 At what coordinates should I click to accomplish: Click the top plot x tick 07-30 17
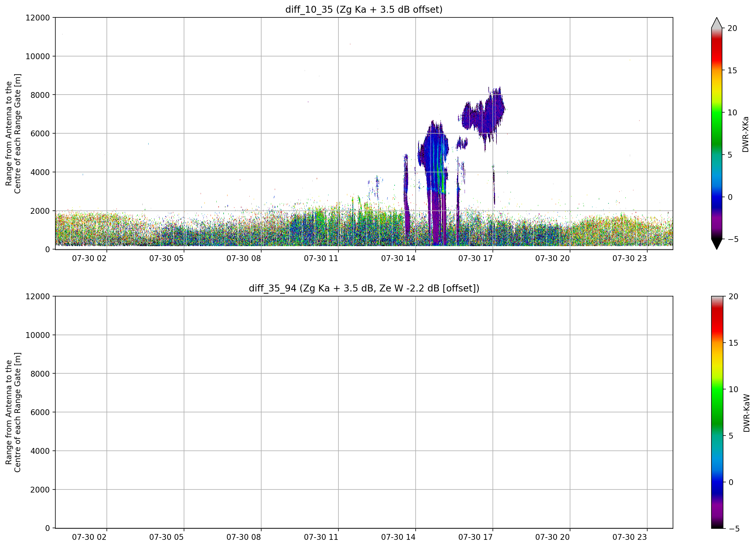(x=475, y=258)
